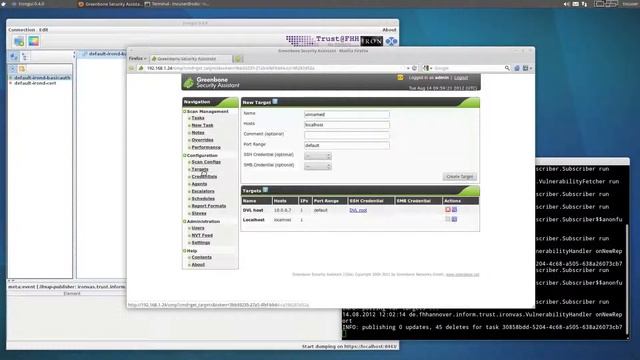This screenshot has width=640, height=360.
Task: Click the network icon in system tray
Action: 584,4
